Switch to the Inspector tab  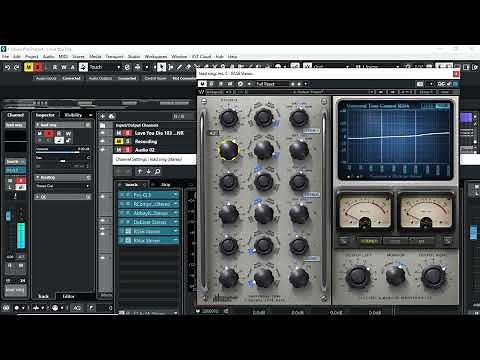(x=45, y=115)
